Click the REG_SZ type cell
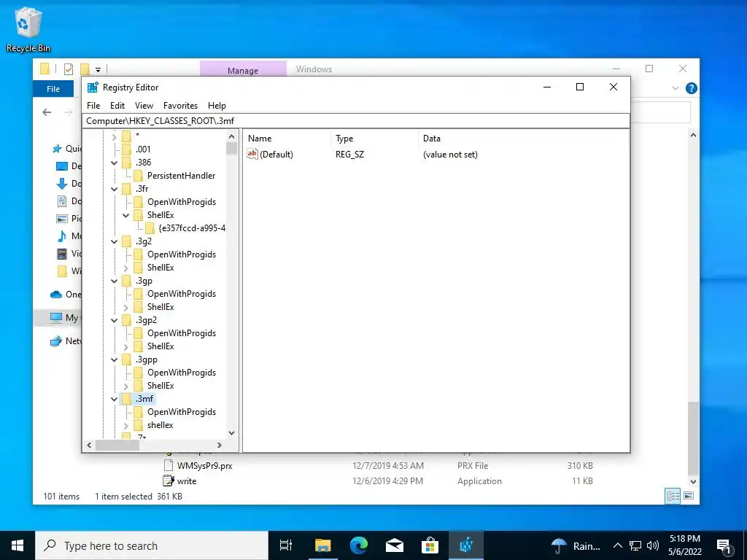 tap(349, 155)
